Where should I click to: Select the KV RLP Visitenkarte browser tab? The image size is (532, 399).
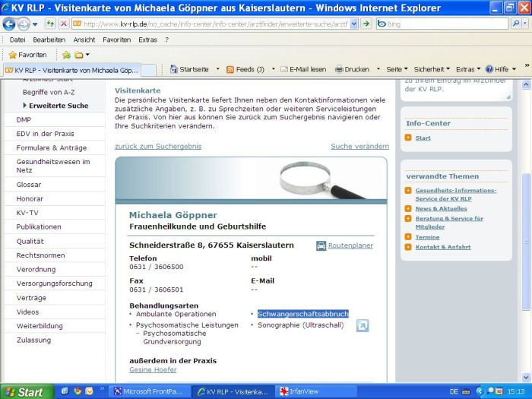point(72,70)
